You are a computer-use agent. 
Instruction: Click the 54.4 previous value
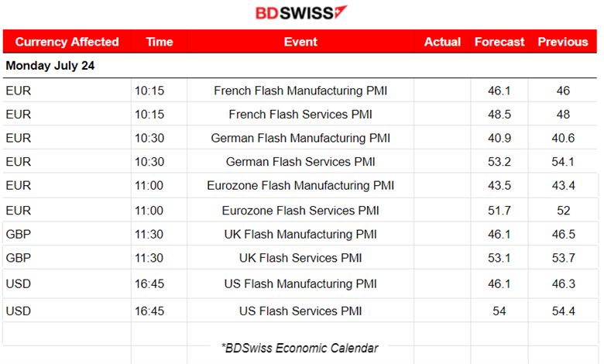click(563, 311)
